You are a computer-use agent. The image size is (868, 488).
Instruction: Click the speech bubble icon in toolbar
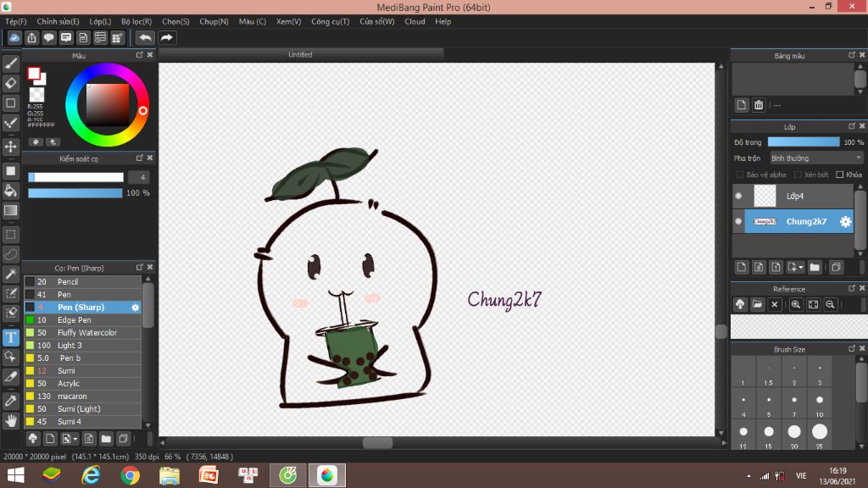tap(48, 37)
